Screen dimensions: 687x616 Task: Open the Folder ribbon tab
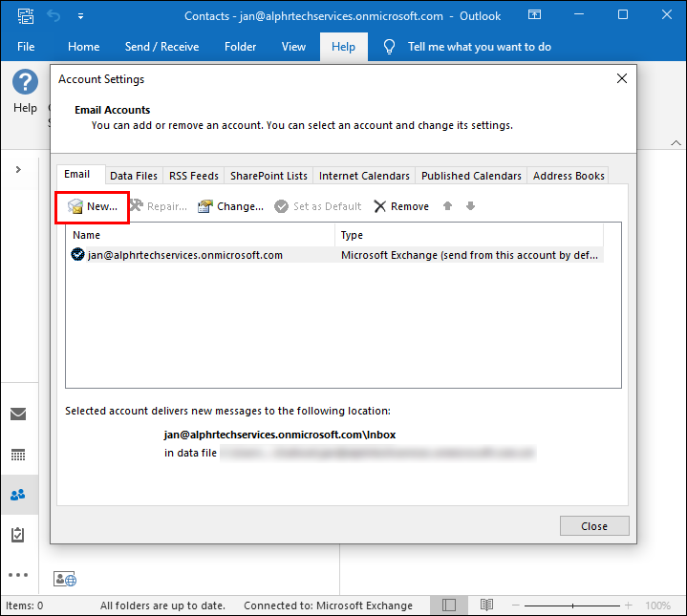point(240,47)
